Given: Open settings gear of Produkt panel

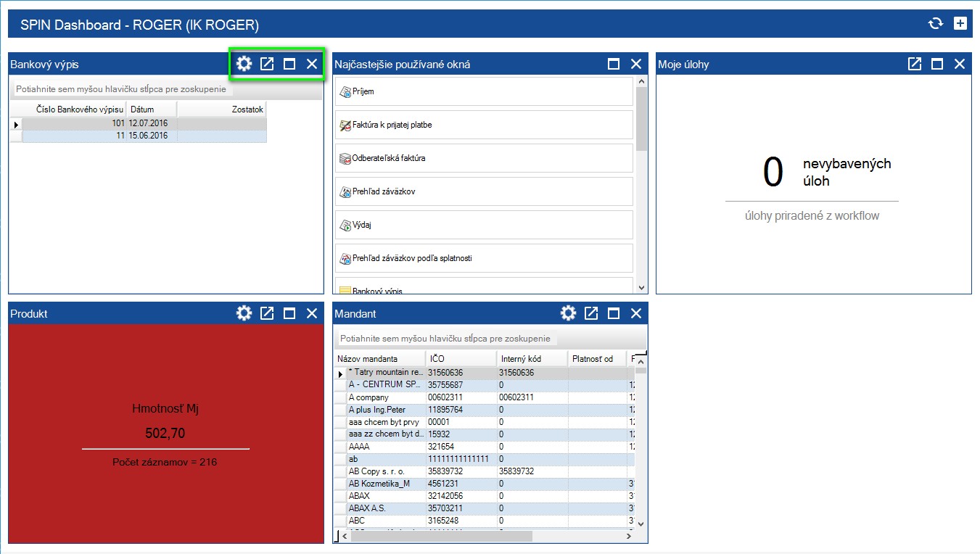Looking at the screenshot, I should (x=244, y=313).
